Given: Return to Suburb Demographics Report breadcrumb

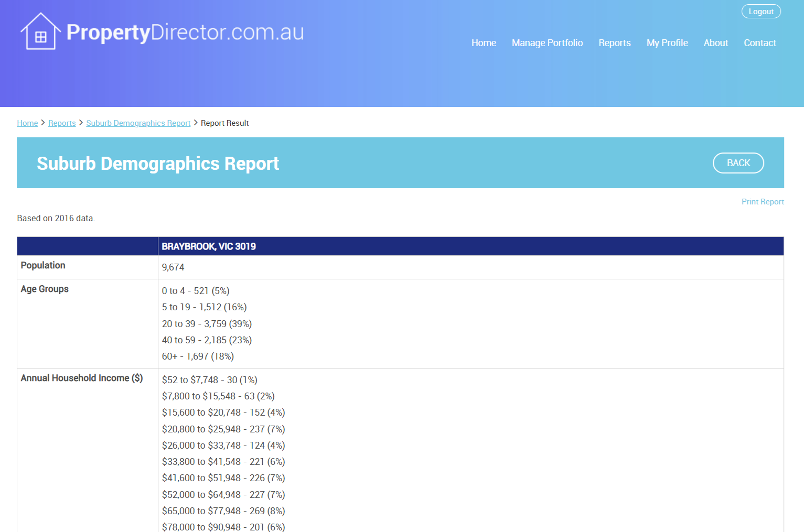Looking at the screenshot, I should coord(138,123).
